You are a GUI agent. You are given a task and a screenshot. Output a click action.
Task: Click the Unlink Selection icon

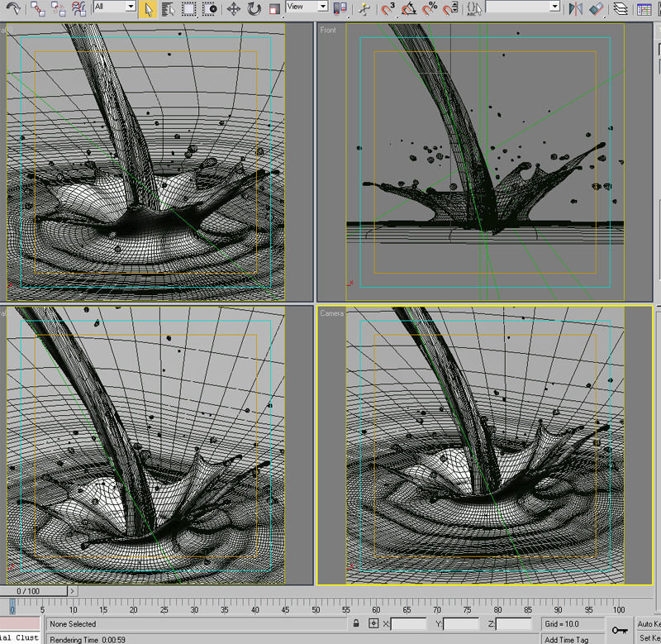[58, 8]
